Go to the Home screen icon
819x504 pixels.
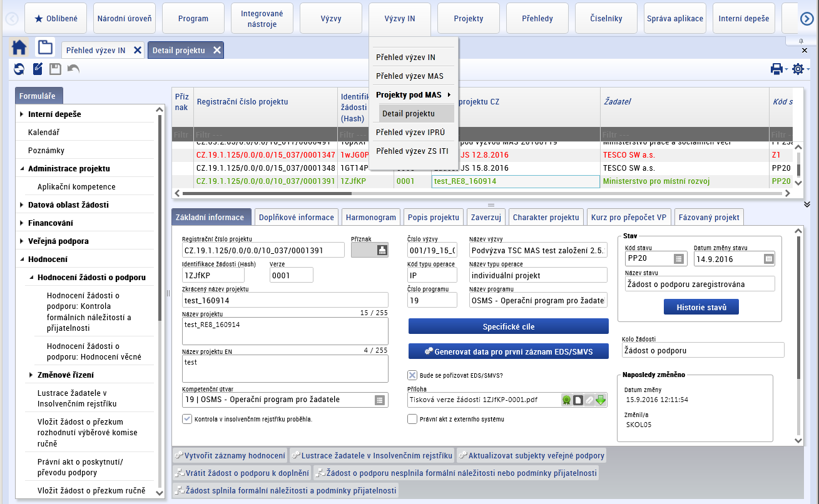[19, 48]
